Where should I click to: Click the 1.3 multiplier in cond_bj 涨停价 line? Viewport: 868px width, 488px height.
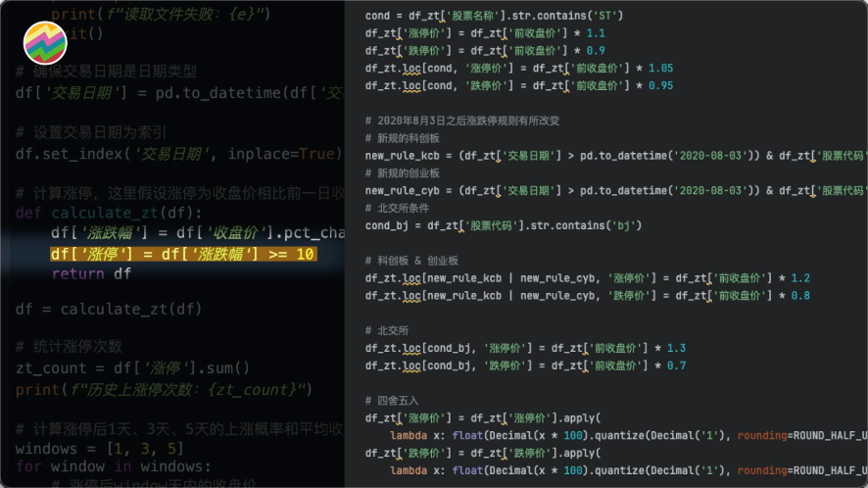pyautogui.click(x=676, y=348)
